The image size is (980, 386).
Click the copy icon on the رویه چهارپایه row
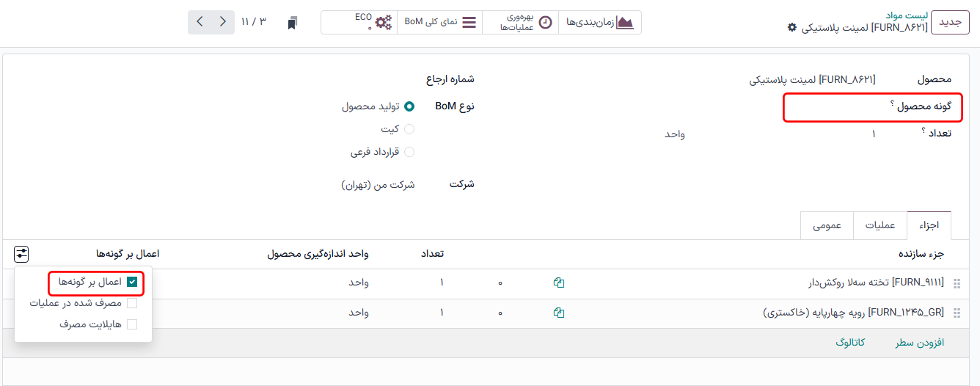pos(559,313)
